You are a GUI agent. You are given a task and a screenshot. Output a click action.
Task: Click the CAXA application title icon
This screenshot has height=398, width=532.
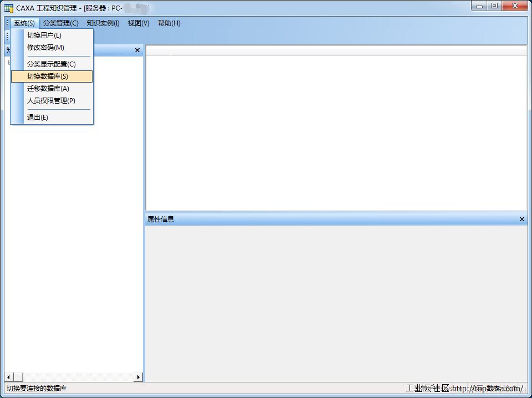(9, 8)
